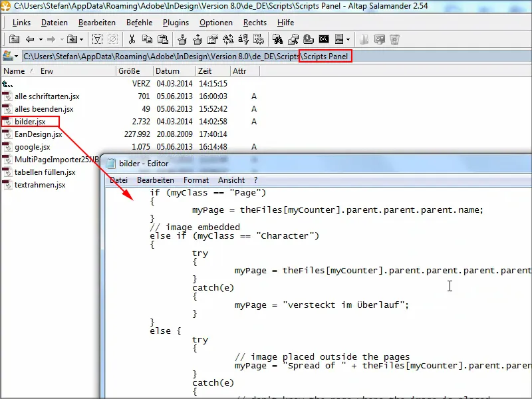Viewport: 532px width, 399px height.
Task: Open Format menu in bilder Editor
Action: 196,180
